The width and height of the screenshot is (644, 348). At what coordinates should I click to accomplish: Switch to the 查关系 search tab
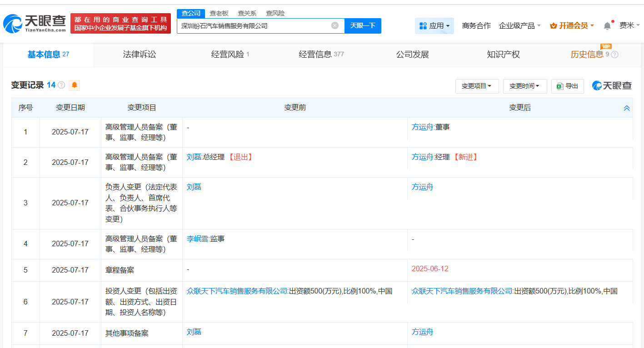tap(247, 13)
